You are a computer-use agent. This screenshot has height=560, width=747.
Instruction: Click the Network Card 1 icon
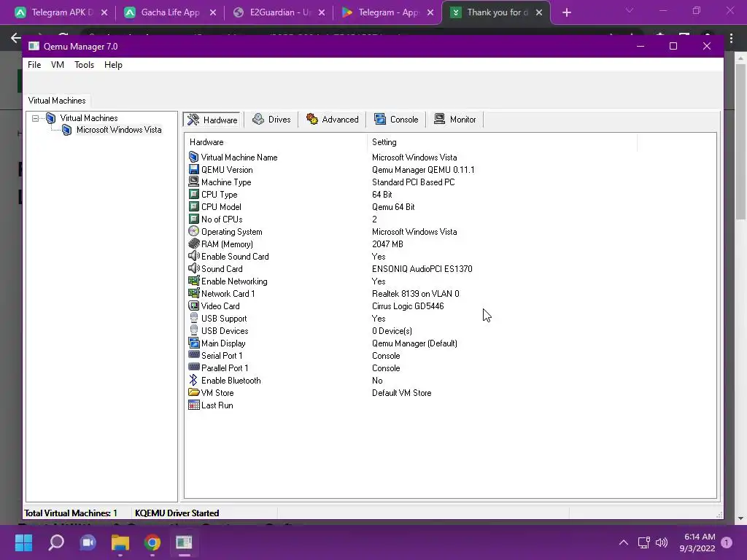point(193,293)
